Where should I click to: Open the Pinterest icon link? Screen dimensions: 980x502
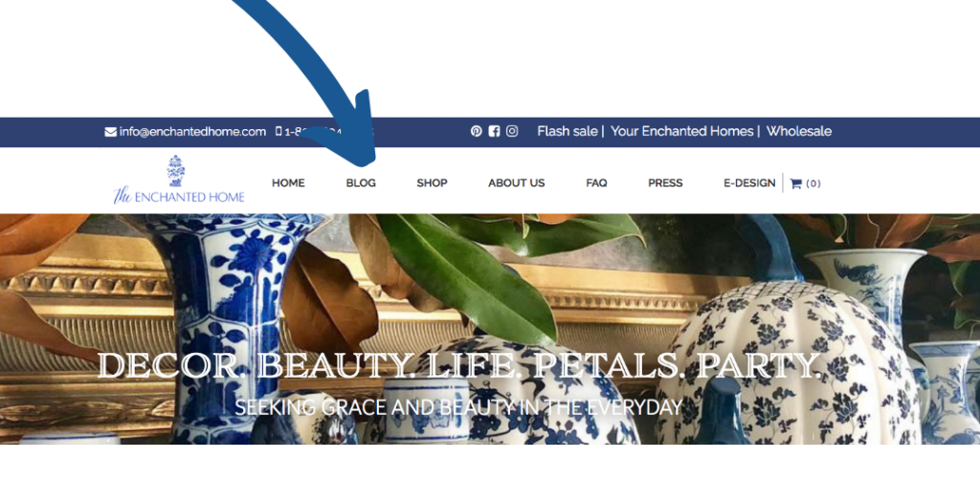477,131
